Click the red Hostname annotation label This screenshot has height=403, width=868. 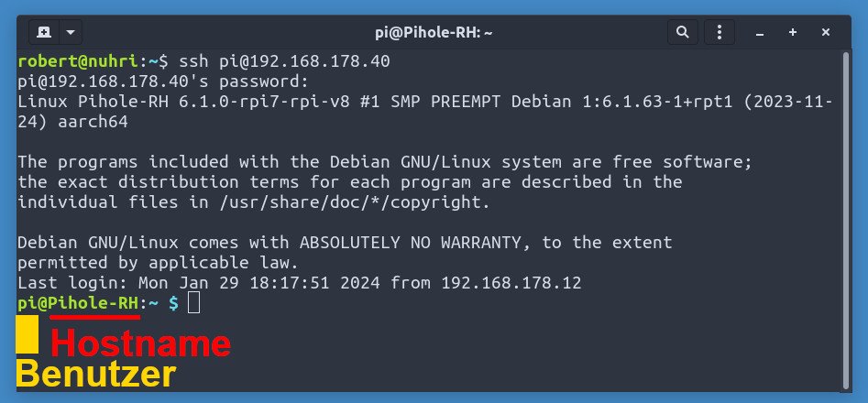pos(139,344)
